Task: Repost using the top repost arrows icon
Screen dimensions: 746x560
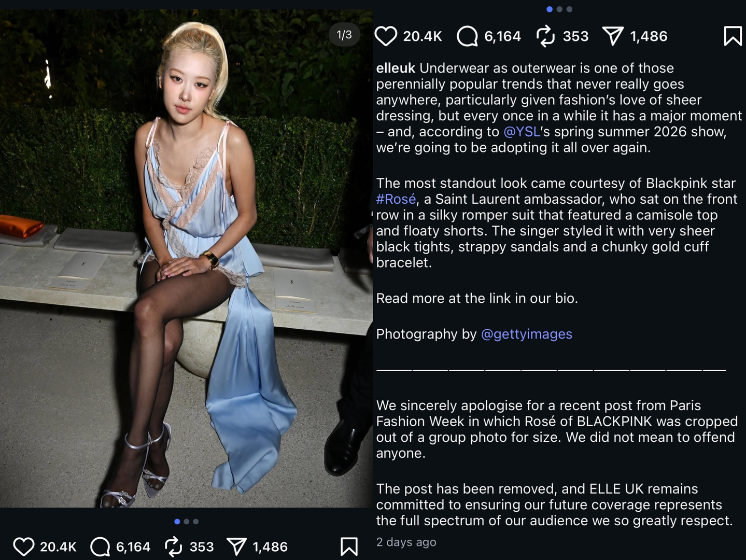Action: 545,36
